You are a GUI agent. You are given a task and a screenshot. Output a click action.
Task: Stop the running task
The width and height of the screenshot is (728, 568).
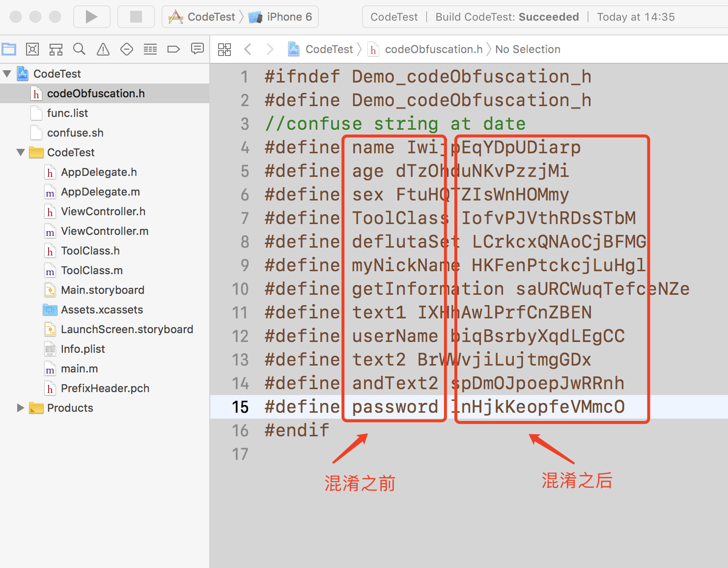(136, 17)
